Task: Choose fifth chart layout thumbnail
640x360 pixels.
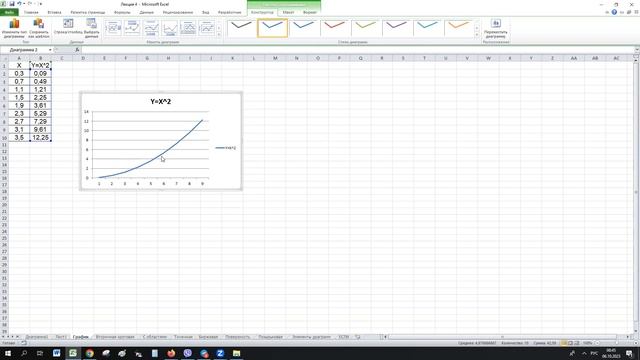Action: [x=188, y=28]
